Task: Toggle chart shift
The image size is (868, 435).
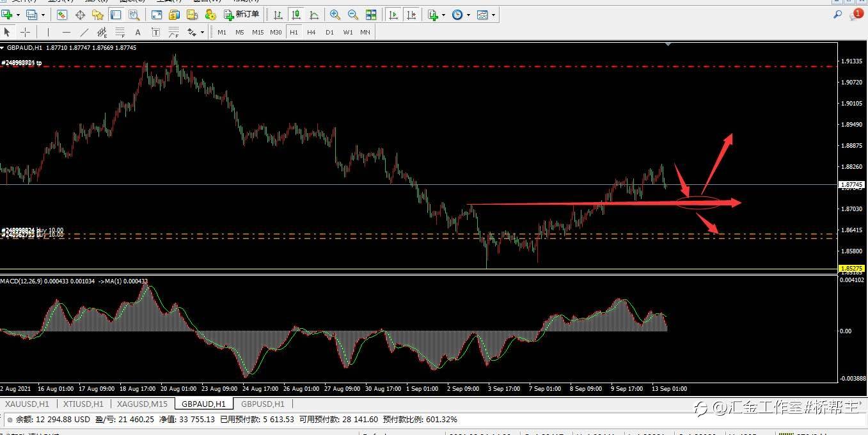Action: (412, 15)
